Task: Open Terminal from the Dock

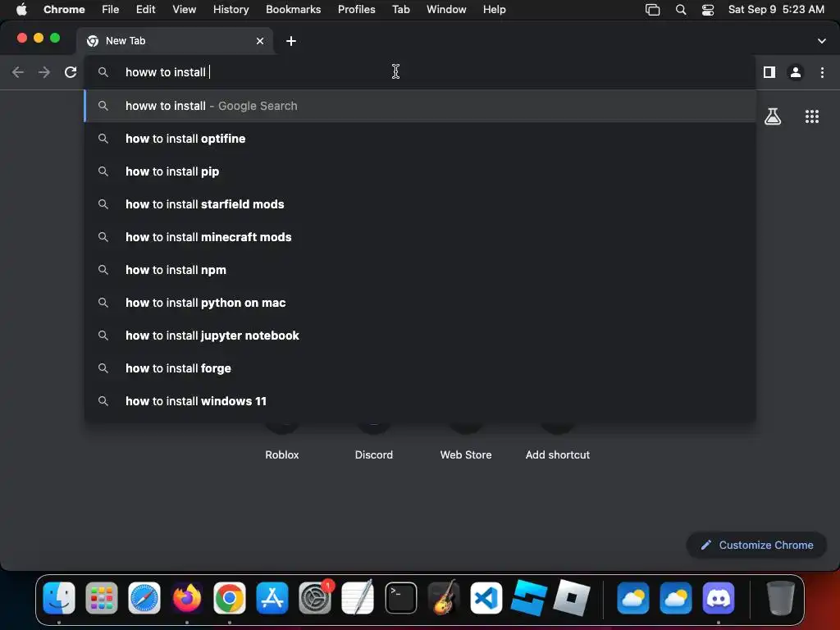Action: point(400,598)
